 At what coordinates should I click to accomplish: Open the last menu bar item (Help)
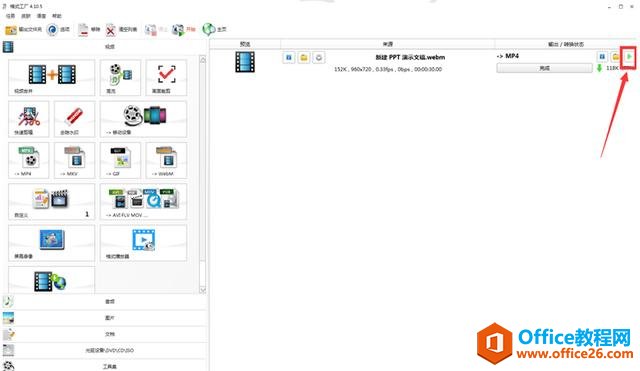coord(57,16)
